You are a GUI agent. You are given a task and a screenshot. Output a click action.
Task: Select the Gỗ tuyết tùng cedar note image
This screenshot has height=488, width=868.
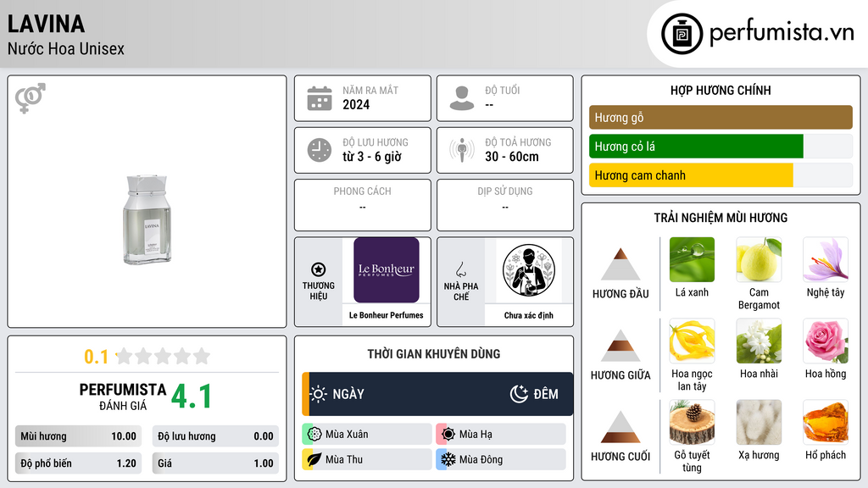coord(692,422)
